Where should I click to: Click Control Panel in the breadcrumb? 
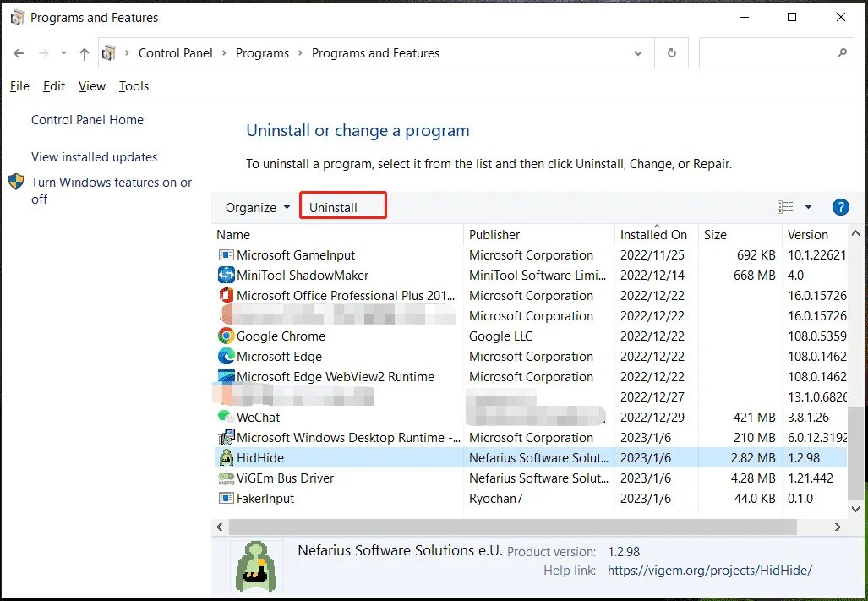coord(176,53)
